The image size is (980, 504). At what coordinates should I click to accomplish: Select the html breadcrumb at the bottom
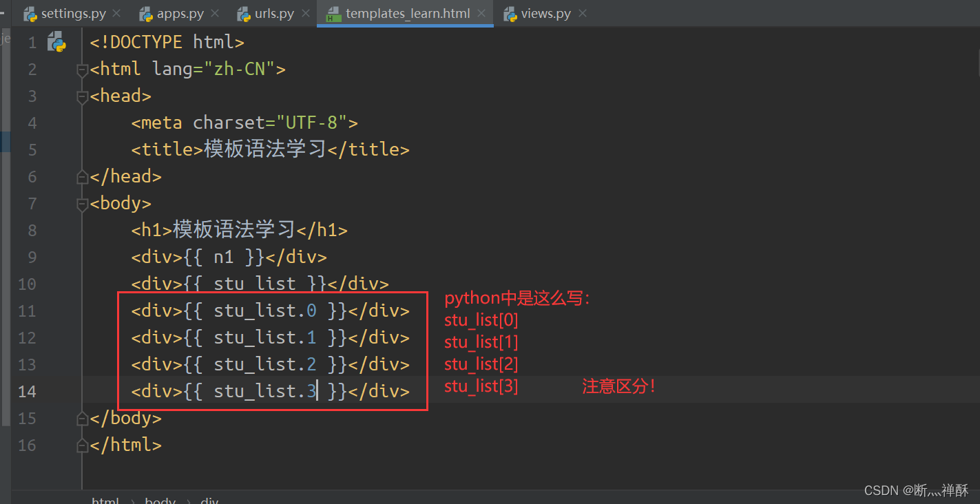click(x=105, y=501)
